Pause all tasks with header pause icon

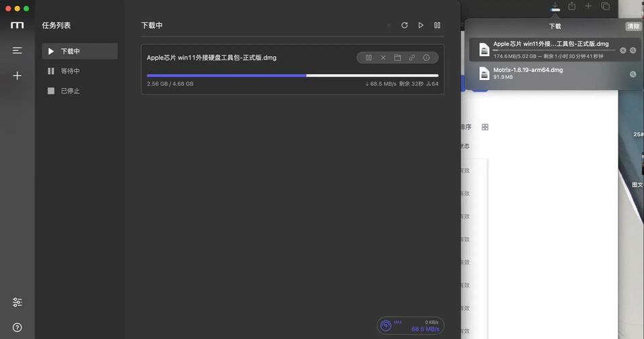[x=437, y=26]
